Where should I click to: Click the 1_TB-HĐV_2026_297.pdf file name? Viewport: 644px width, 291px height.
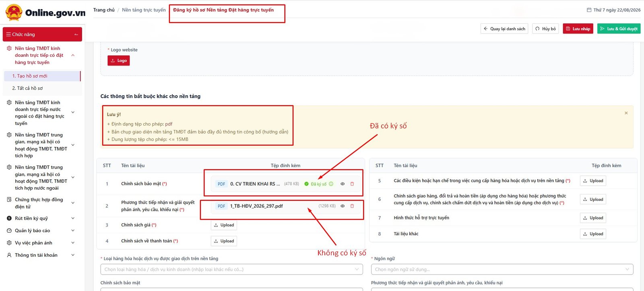pyautogui.click(x=256, y=206)
